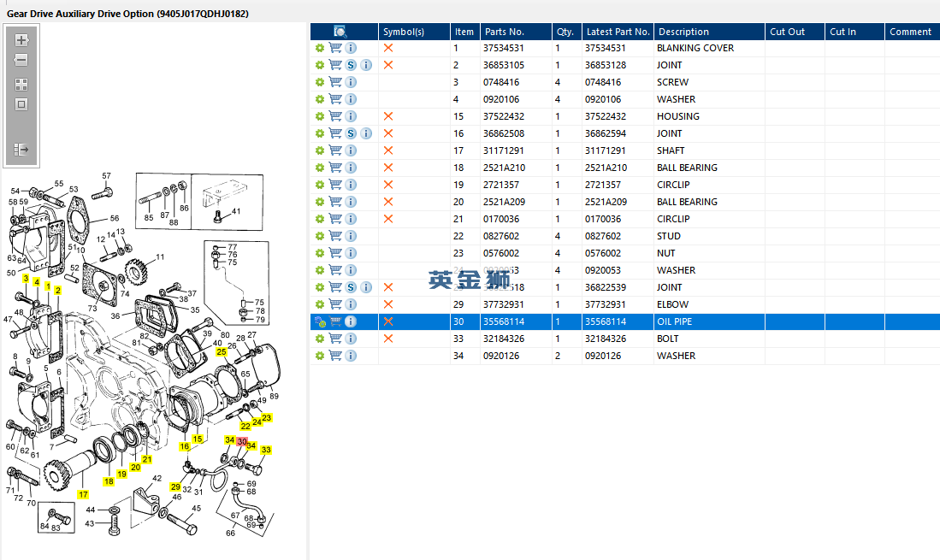
Task: Zoom out of the parts diagram
Action: coord(21,60)
